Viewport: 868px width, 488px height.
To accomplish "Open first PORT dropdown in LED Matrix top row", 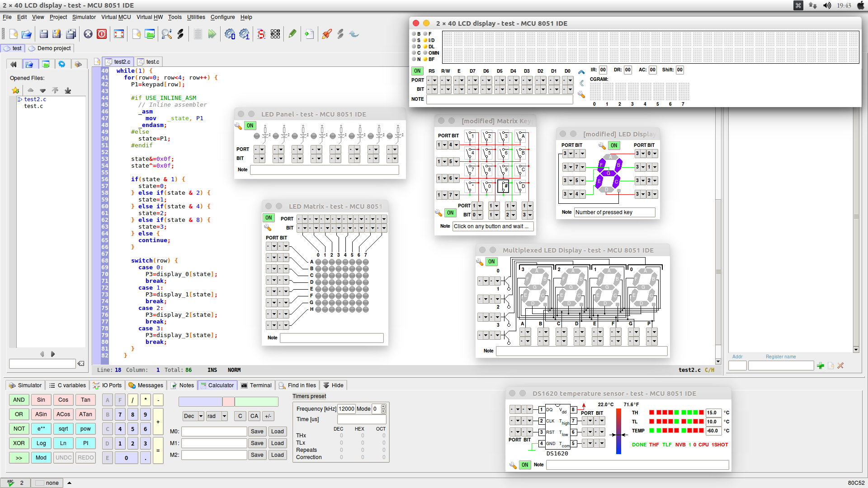I will [302, 219].
